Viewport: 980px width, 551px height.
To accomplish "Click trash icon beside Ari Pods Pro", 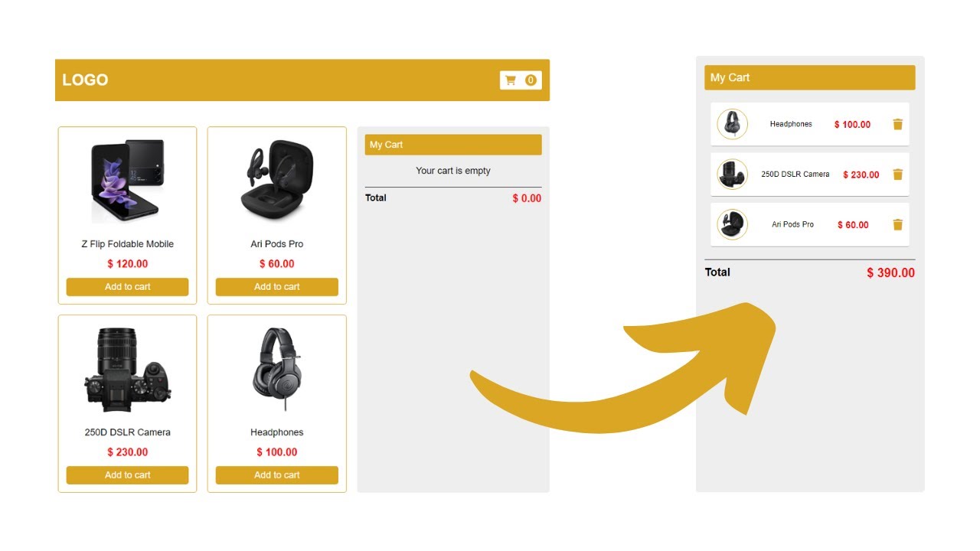I will [x=898, y=224].
